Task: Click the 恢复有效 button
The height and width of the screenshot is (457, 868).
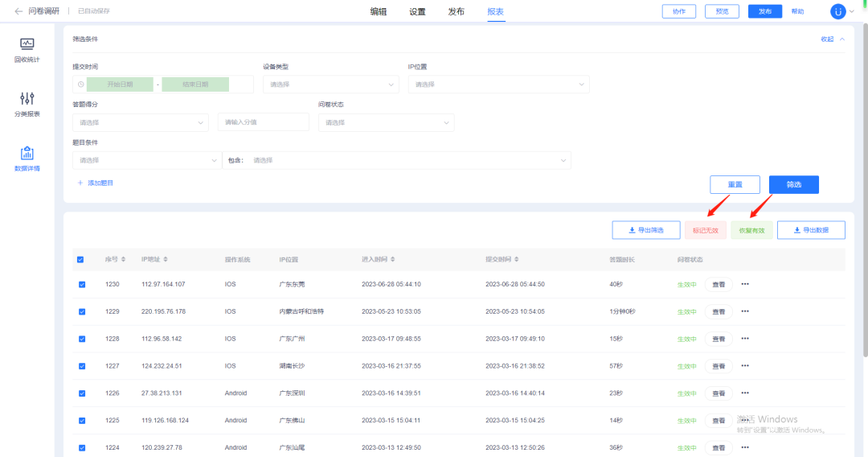Action: 751,230
